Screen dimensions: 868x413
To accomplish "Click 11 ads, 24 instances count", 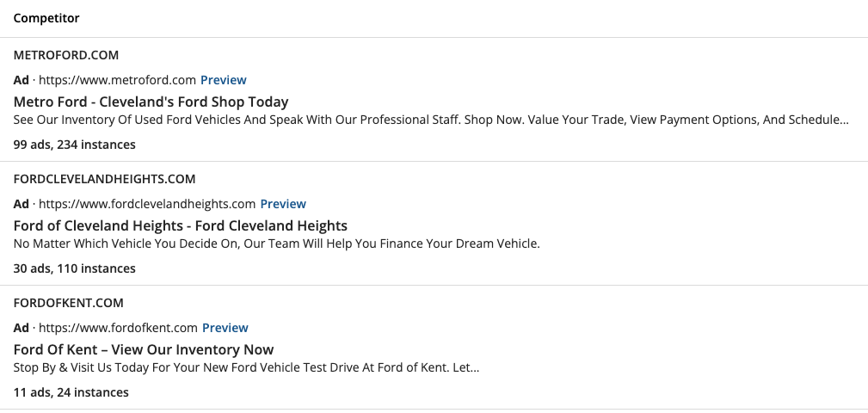I will tap(71, 392).
